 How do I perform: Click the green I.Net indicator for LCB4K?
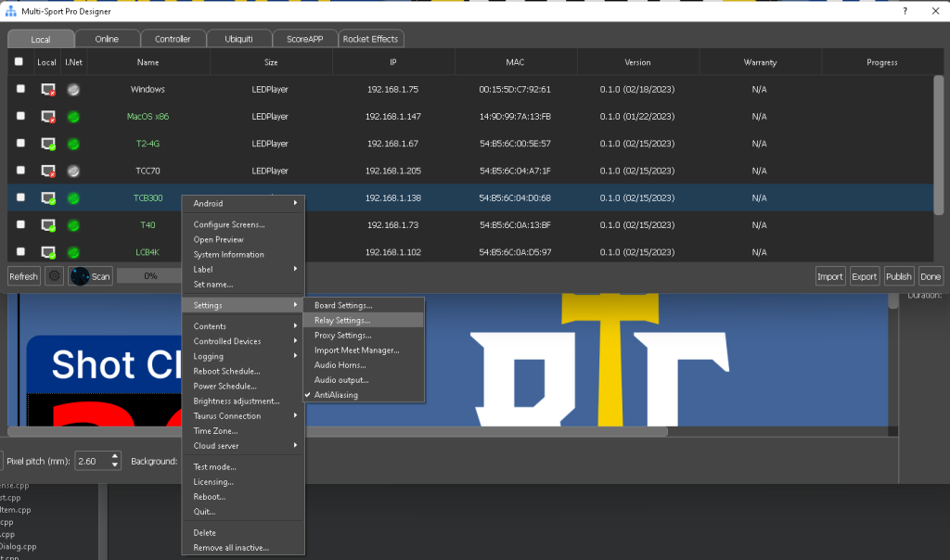(x=73, y=252)
